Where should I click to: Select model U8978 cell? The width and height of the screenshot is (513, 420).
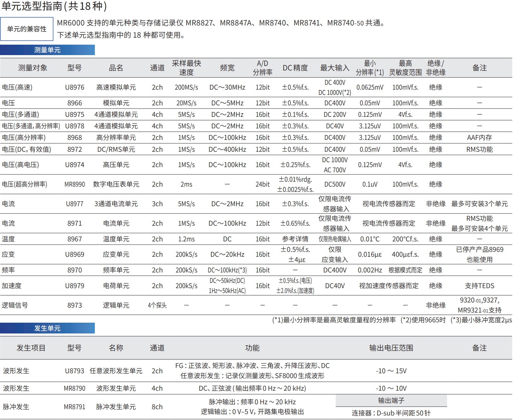coord(75,126)
